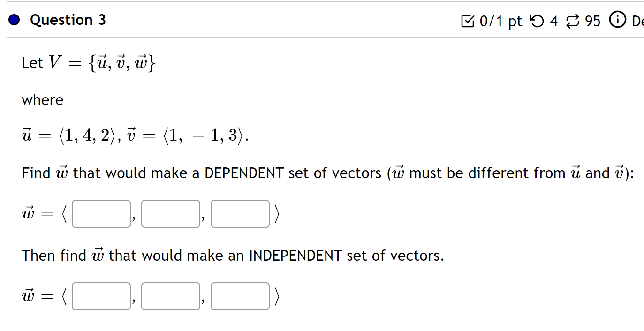Click the third input box for the INDEPENDENT vector
Image resolution: width=644 pixels, height=331 pixels.
tap(240, 296)
